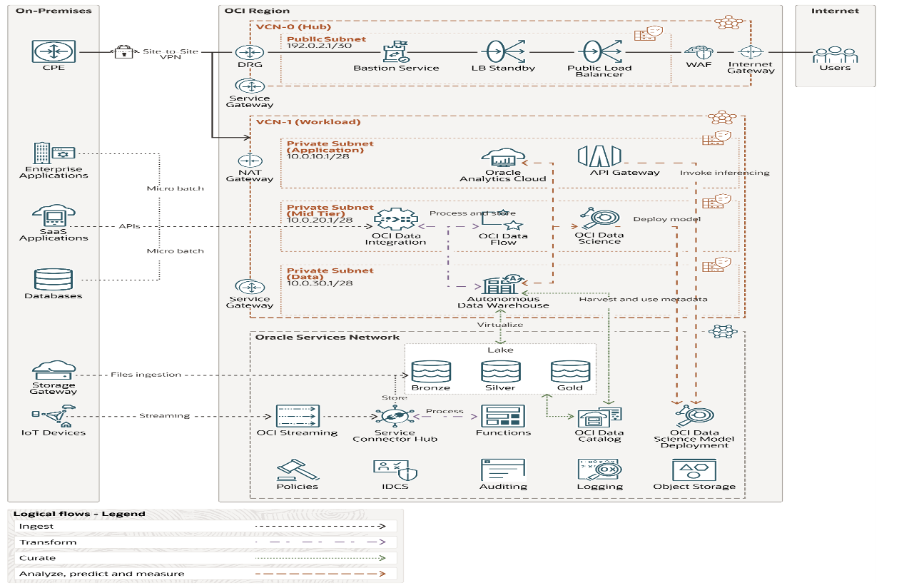
Task: Click the WAF icon
Action: (698, 53)
